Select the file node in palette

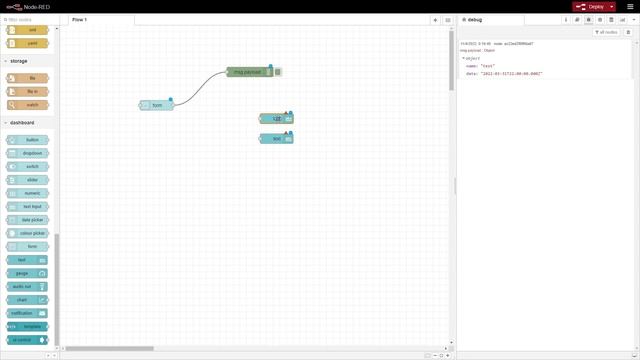(28, 78)
